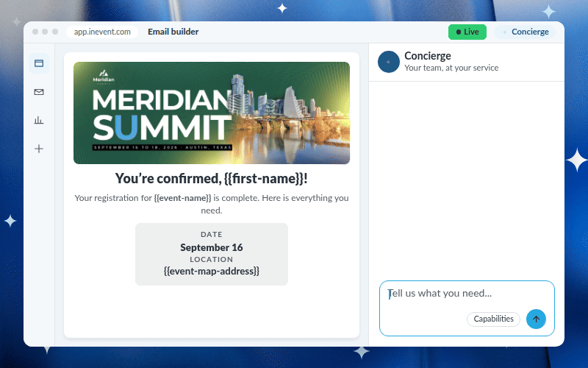Click the 'Concierge' chat panel heading
The image size is (588, 368).
[x=428, y=56]
